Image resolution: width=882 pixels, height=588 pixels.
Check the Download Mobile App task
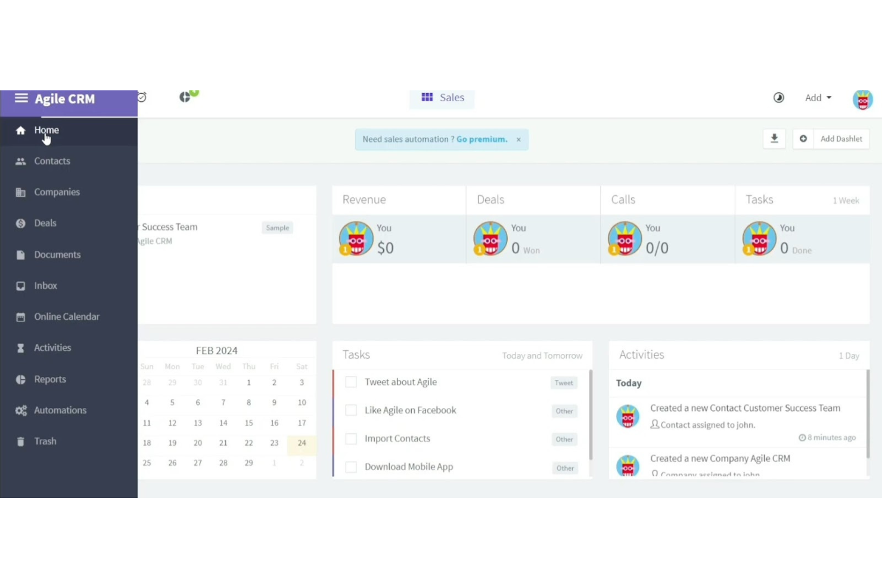(x=351, y=467)
